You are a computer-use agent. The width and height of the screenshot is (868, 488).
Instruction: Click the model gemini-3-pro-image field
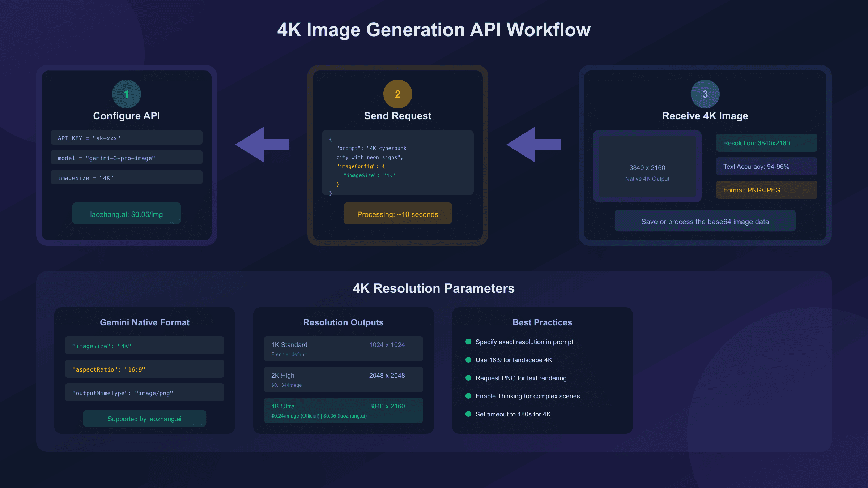(x=126, y=158)
